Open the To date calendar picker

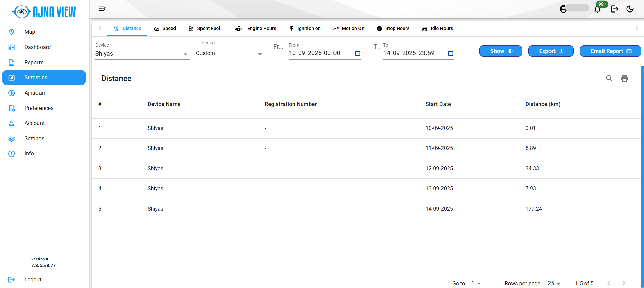pos(450,53)
